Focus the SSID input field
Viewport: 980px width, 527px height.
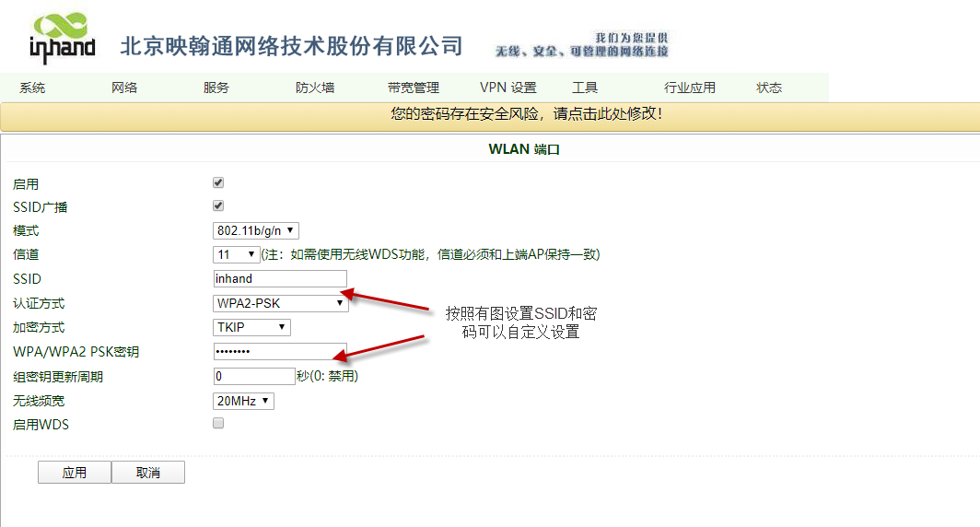point(280,278)
